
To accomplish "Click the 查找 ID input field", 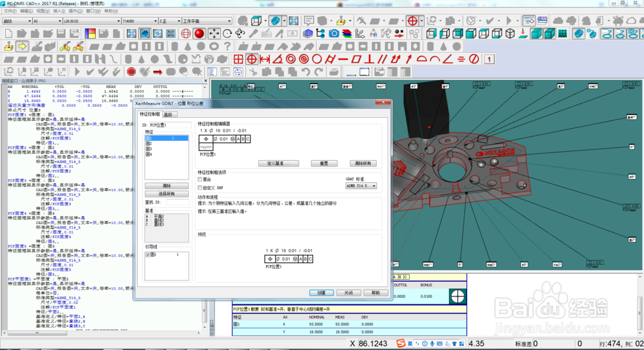I will tap(178, 202).
